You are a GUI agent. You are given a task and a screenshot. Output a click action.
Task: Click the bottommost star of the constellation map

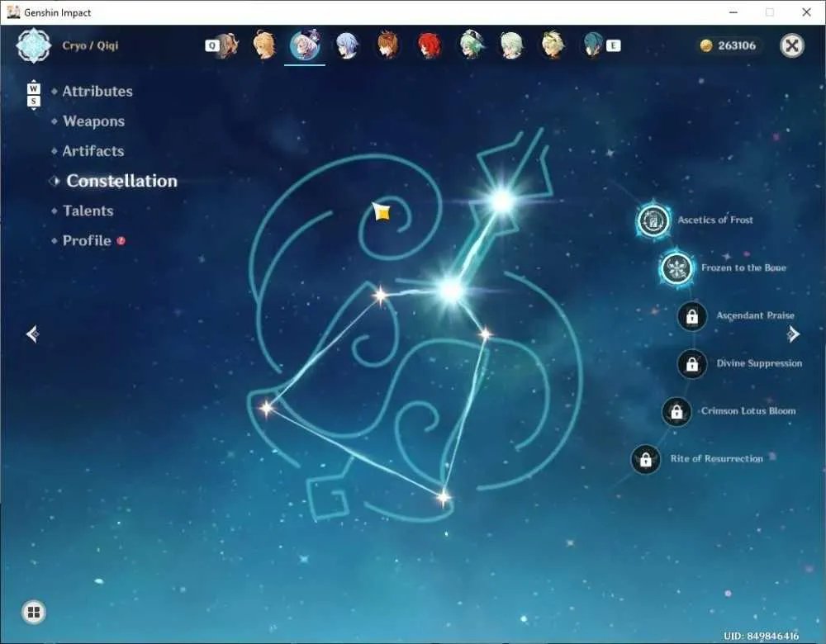pyautogui.click(x=444, y=496)
